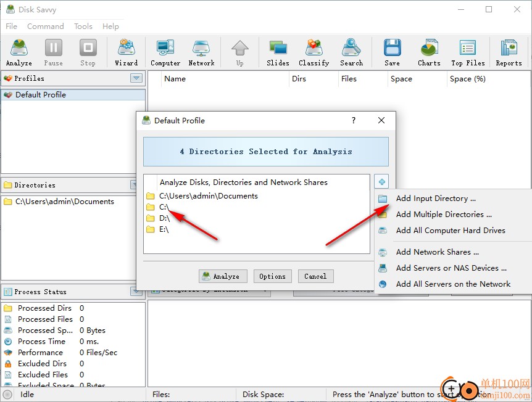
Task: Click the Analyze toolbar icon
Action: [x=19, y=52]
